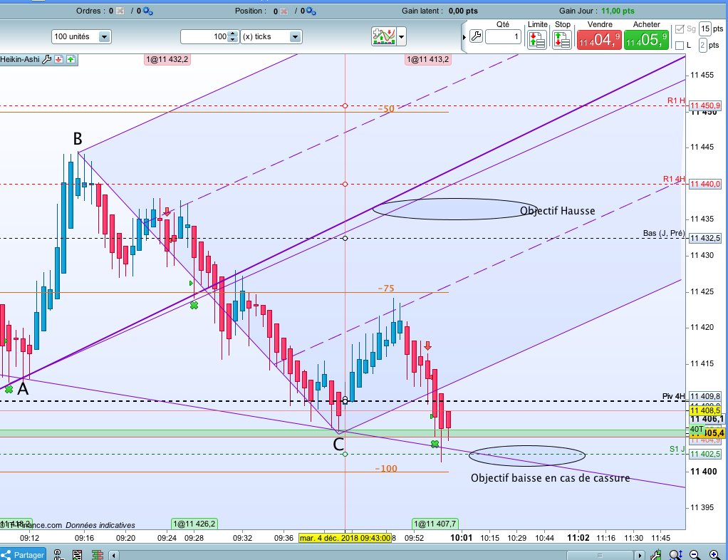728x560 pixels.
Task: Click order label 1@11 426,2
Action: tap(194, 524)
